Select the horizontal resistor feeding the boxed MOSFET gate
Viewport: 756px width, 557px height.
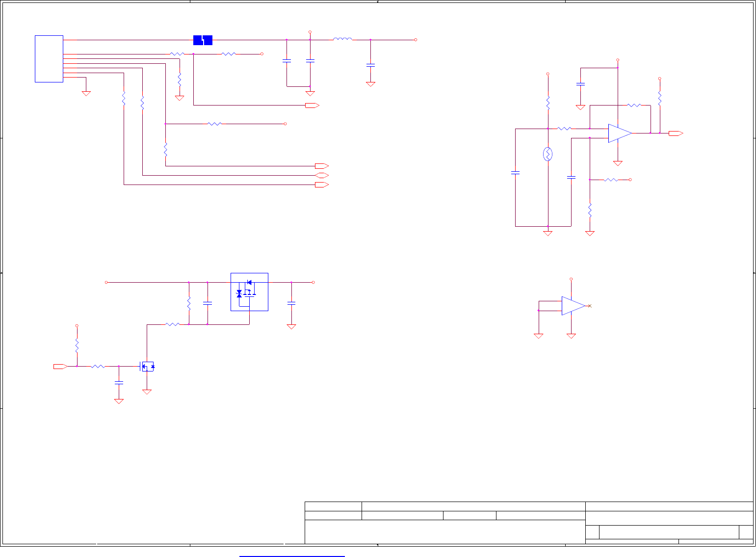172,324
